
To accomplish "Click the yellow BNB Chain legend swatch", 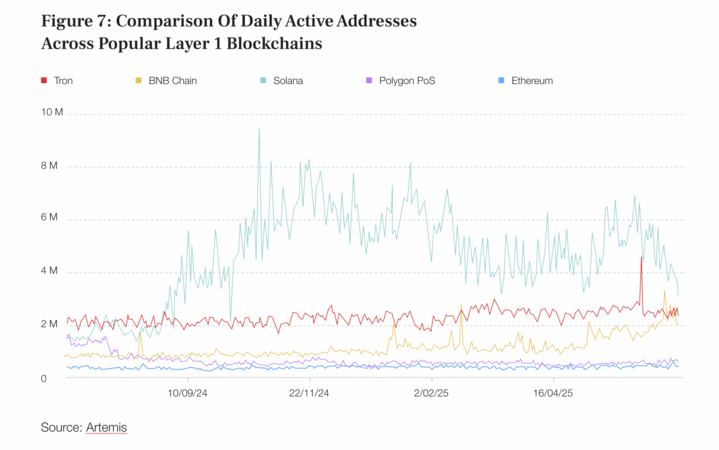I will [x=138, y=80].
